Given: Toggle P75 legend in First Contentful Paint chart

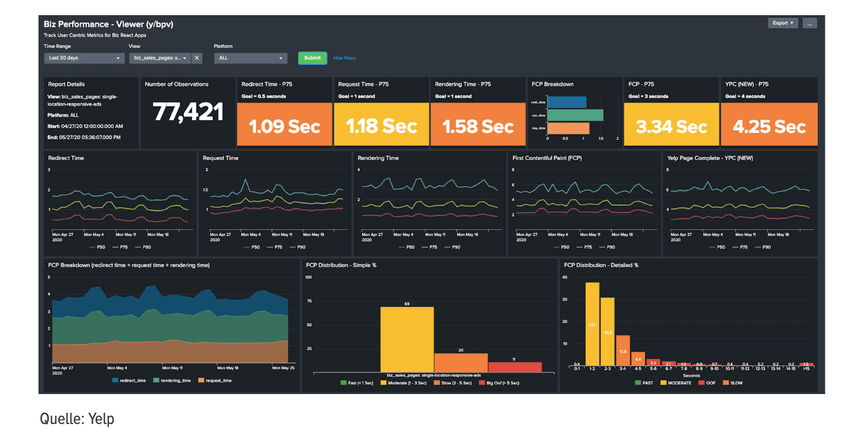Looking at the screenshot, I should coord(584,247).
